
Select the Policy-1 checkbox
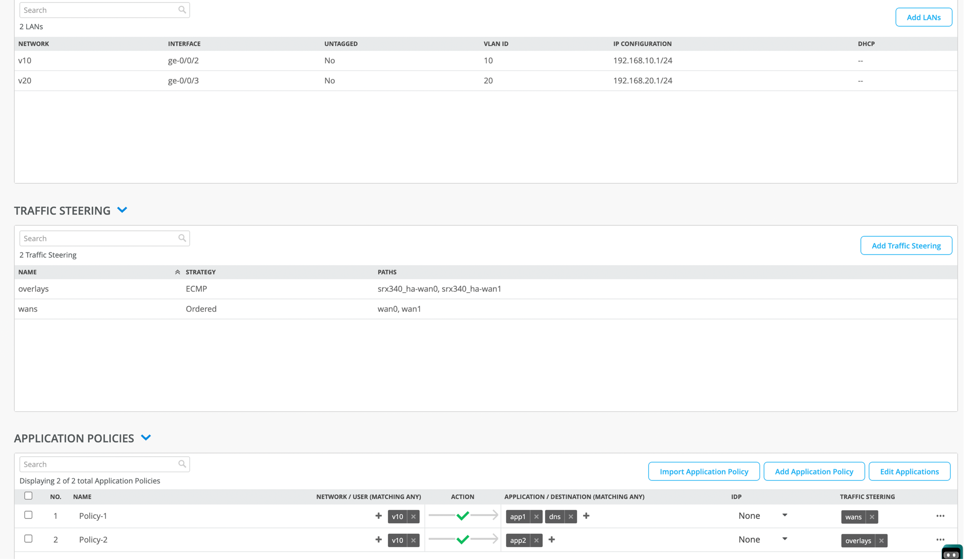28,515
